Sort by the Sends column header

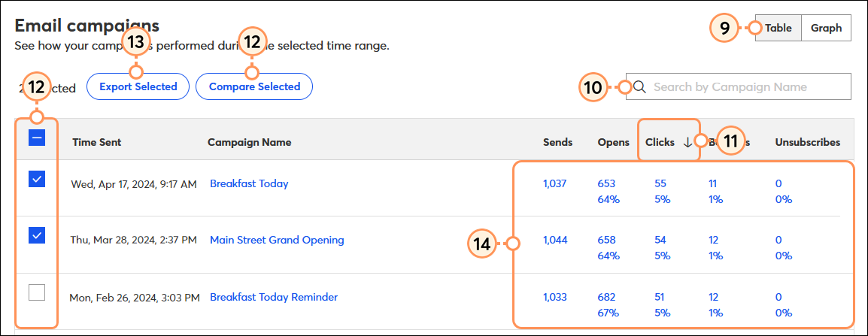557,142
